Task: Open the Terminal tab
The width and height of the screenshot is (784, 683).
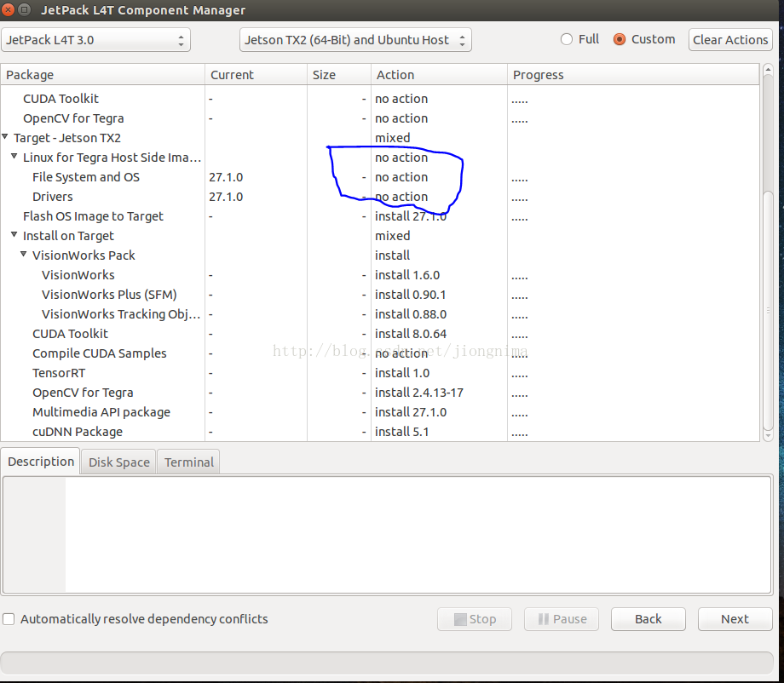Action: (x=188, y=462)
